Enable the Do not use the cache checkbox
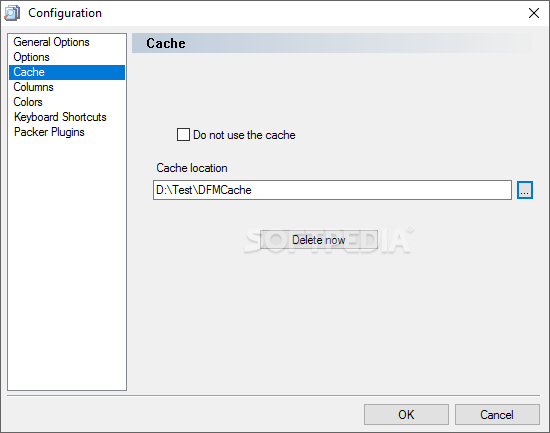The height and width of the screenshot is (433, 550). point(183,135)
